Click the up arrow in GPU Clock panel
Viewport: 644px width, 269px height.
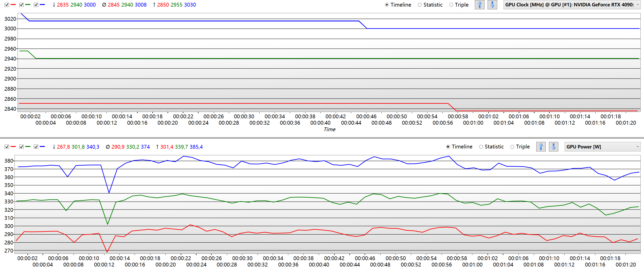[479, 5]
